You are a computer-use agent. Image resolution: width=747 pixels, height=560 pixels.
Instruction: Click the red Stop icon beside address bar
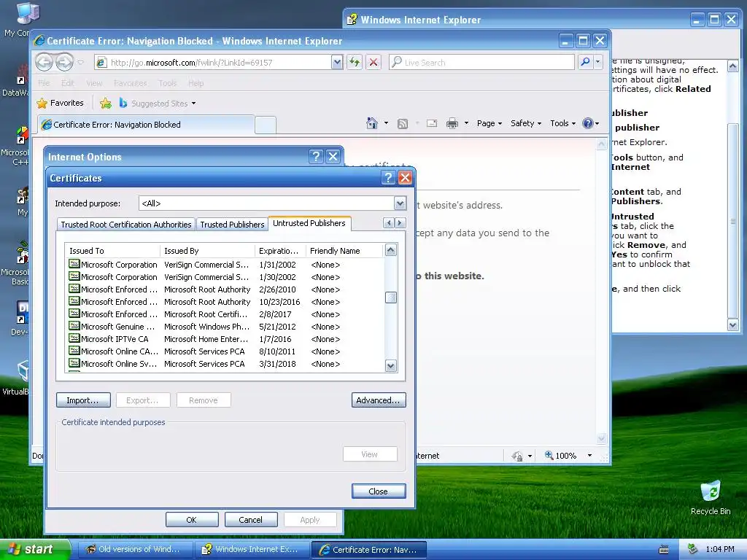[x=373, y=62]
